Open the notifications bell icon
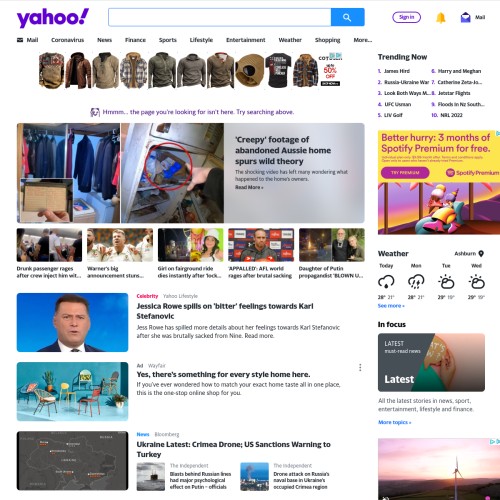 [441, 17]
